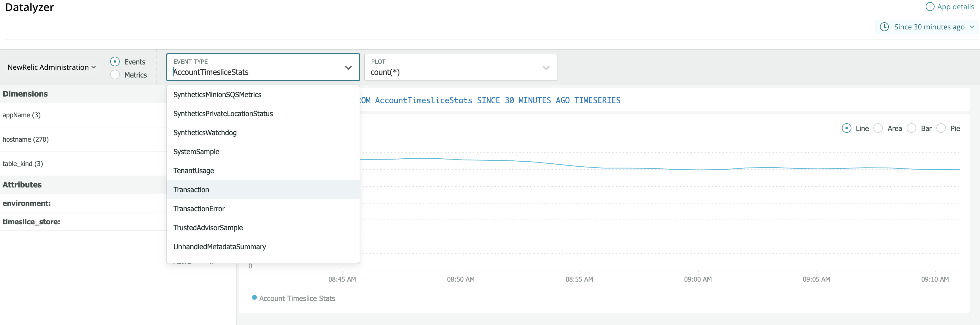
Task: Click the Dimensions section header
Action: (x=25, y=94)
